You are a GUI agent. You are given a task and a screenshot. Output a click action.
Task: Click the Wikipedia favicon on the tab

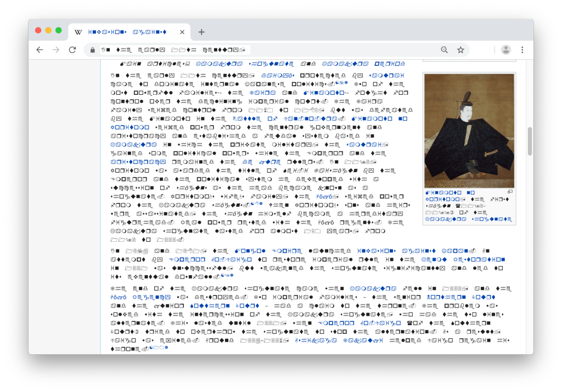(x=78, y=32)
